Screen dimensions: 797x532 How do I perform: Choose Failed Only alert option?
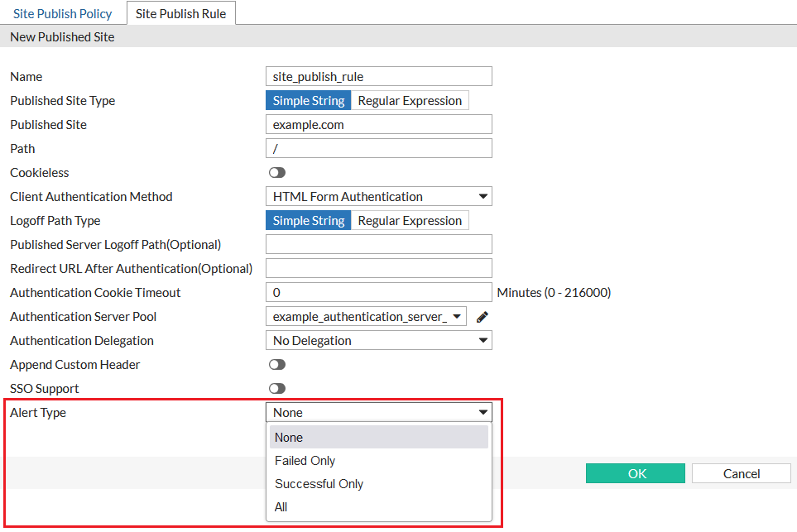305,461
